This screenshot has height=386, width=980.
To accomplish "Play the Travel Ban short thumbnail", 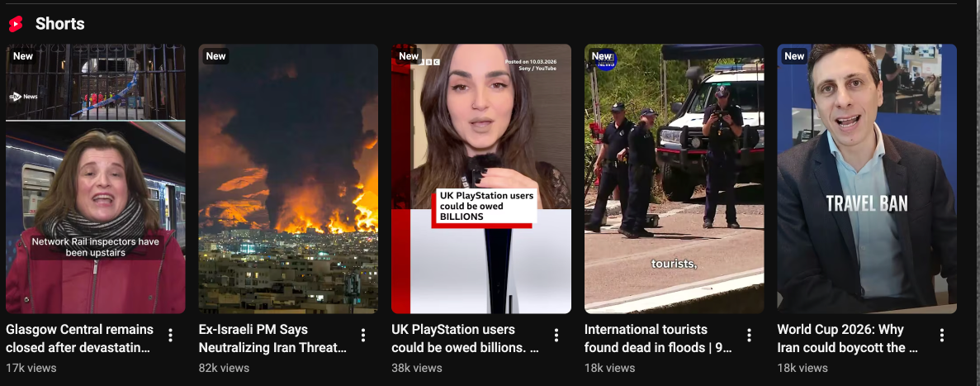I will pos(867,179).
